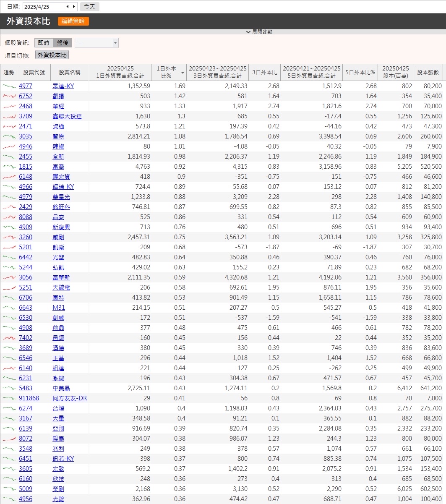Click the sort arrow on 1日外本比% column
Image resolution: width=446 pixels, height=504 pixels.
pyautogui.click(x=183, y=73)
